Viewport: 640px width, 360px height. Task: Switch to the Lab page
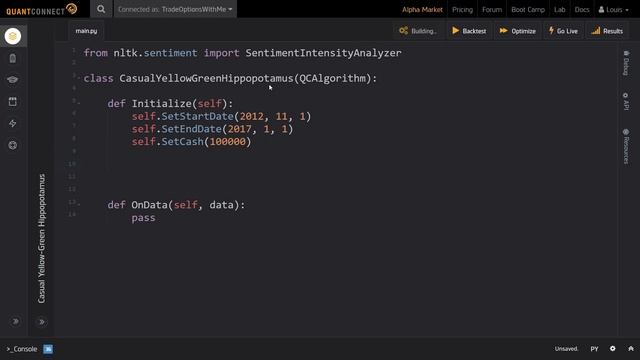[x=560, y=9]
